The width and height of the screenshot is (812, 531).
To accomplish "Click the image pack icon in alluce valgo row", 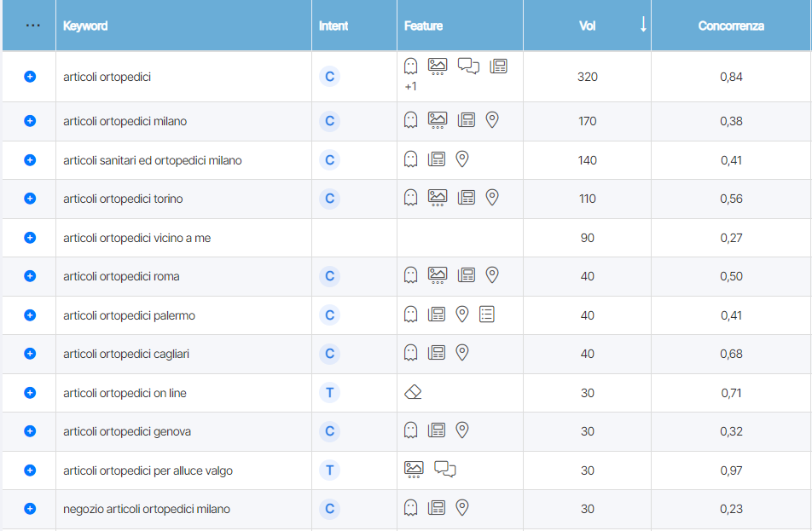I will pyautogui.click(x=413, y=469).
